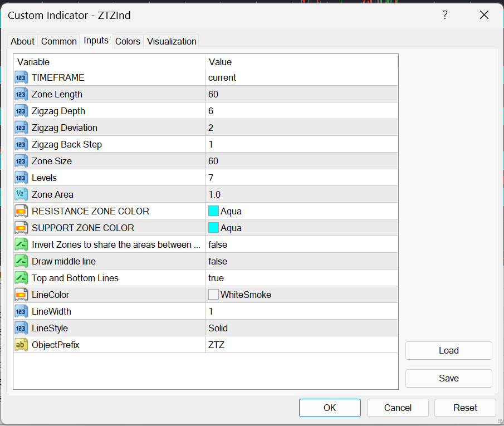Click the WhiteSmoke swatch for LineColor
Image resolution: width=504 pixels, height=426 pixels.
pyautogui.click(x=213, y=295)
